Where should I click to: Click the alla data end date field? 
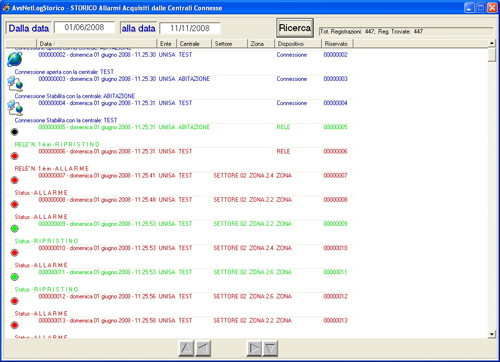pos(190,28)
